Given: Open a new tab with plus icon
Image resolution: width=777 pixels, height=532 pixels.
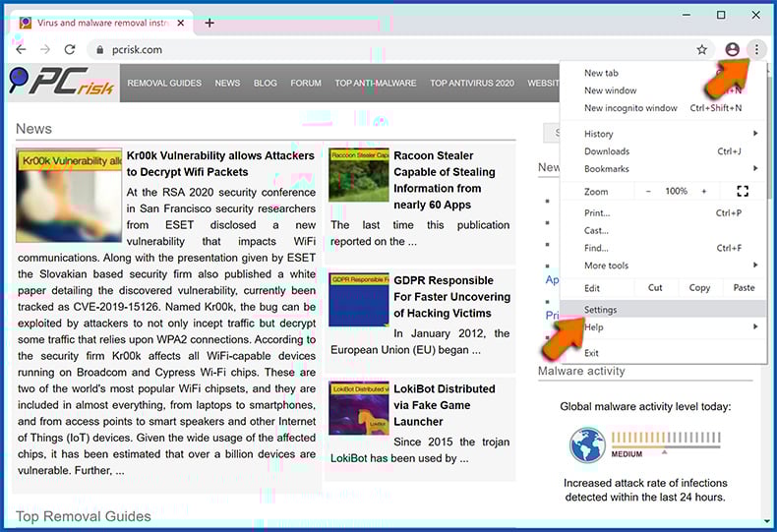Looking at the screenshot, I should [209, 23].
